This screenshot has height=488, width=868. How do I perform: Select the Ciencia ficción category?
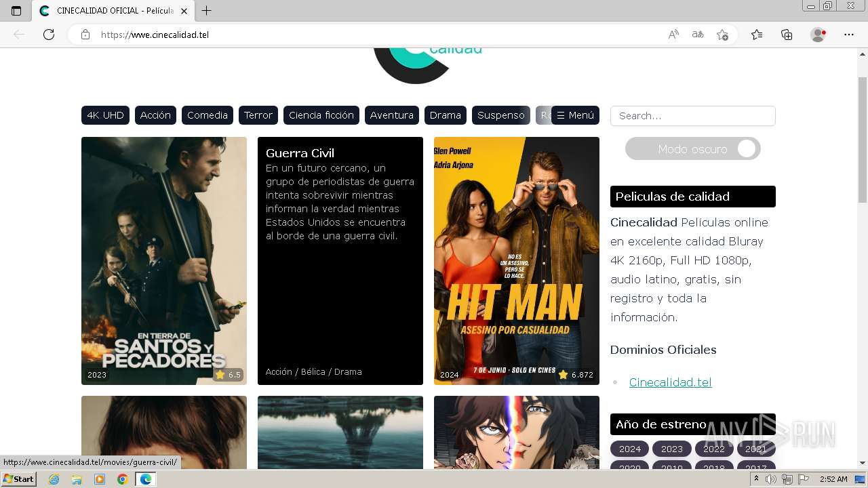coord(321,115)
